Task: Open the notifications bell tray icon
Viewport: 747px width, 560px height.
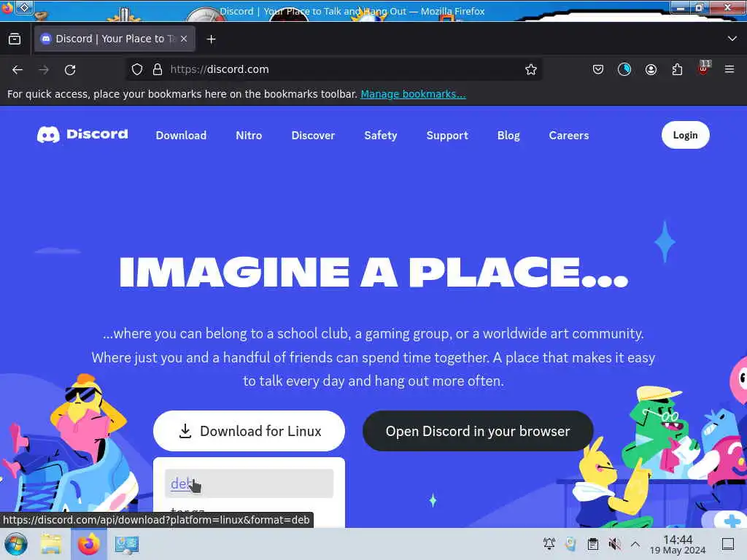Action: coord(549,543)
